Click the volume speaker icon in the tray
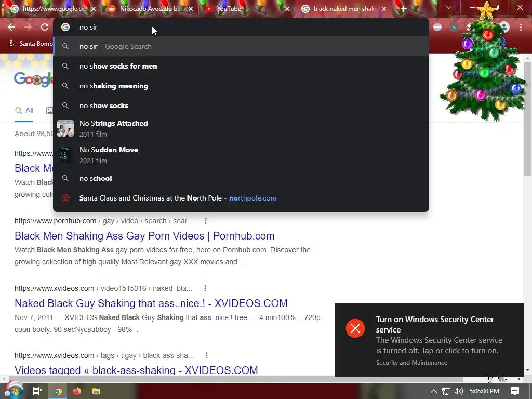The height and width of the screenshot is (399, 532). pos(458,391)
